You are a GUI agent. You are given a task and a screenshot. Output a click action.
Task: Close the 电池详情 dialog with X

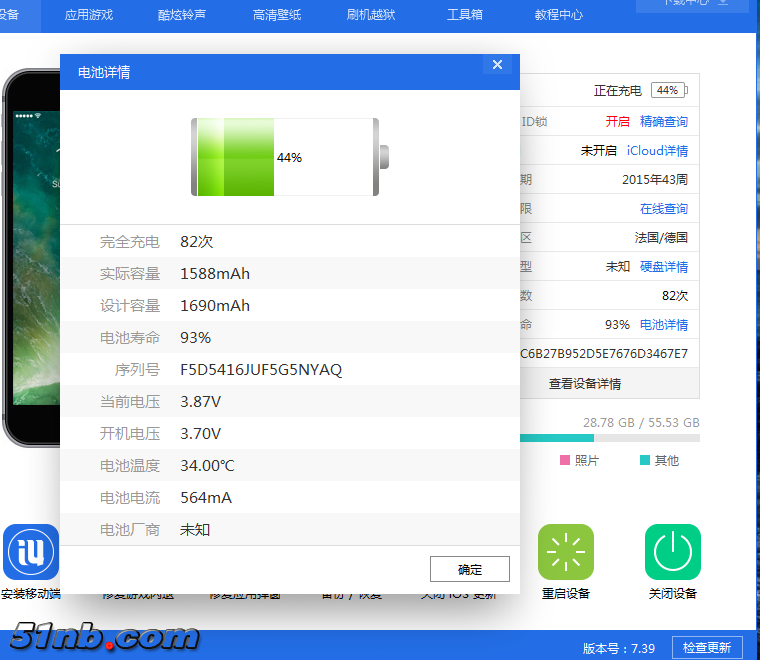point(497,65)
